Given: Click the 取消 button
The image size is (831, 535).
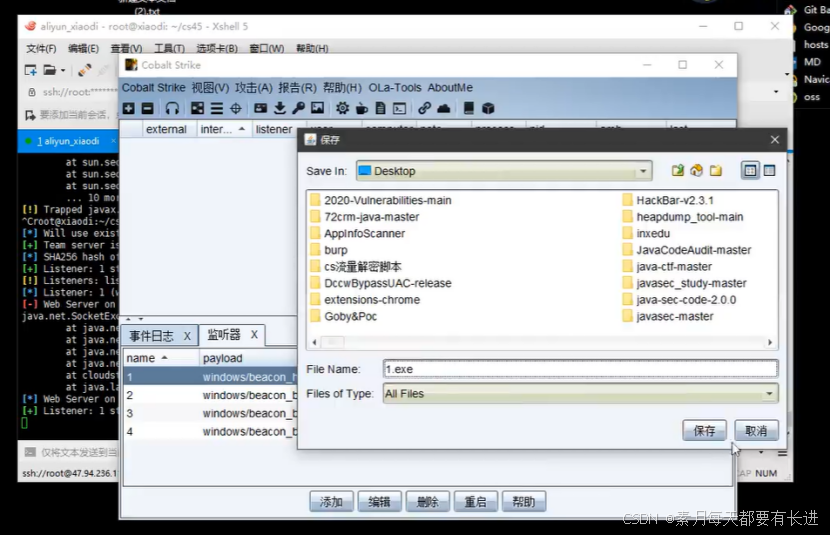Looking at the screenshot, I should pyautogui.click(x=756, y=431).
